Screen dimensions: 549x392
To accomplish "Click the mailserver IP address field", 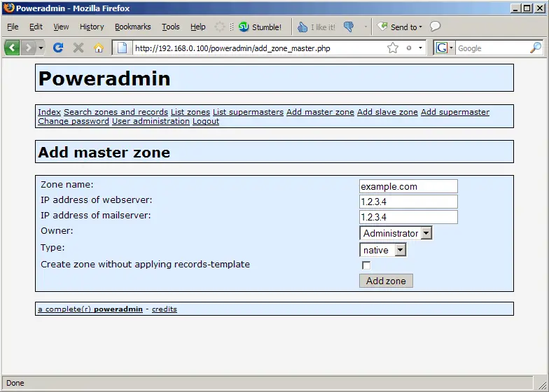I will point(409,217).
